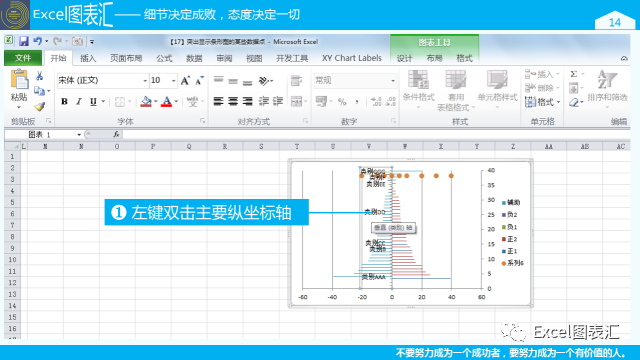Click the Increase Font Size icon
The width and height of the screenshot is (640, 360).
pyautogui.click(x=185, y=80)
